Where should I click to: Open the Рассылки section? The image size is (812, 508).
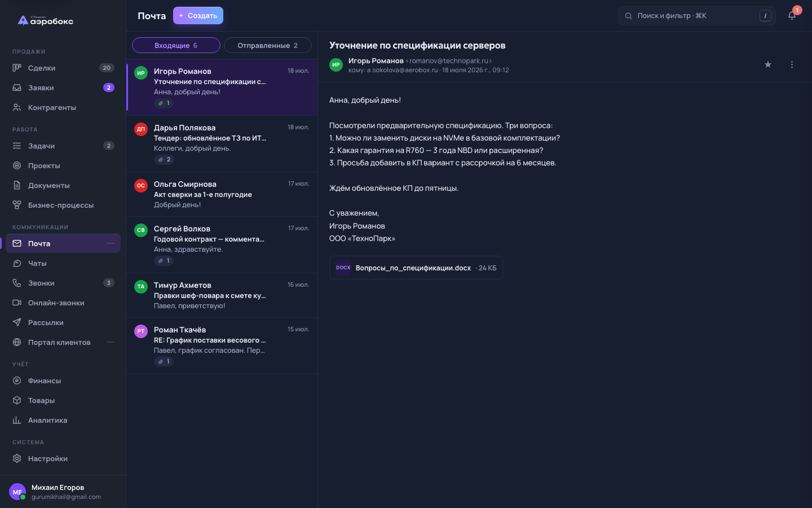pos(63,322)
